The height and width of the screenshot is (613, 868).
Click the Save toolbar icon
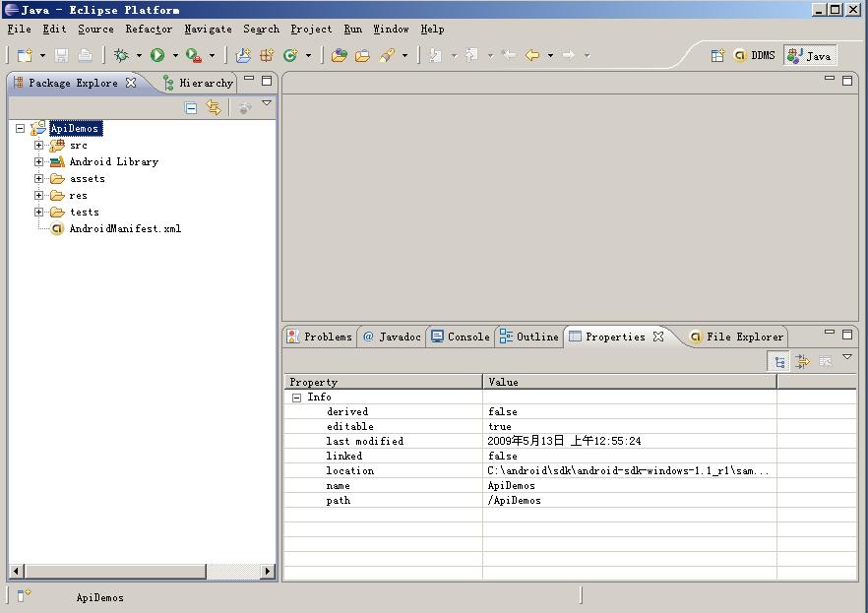coord(61,55)
